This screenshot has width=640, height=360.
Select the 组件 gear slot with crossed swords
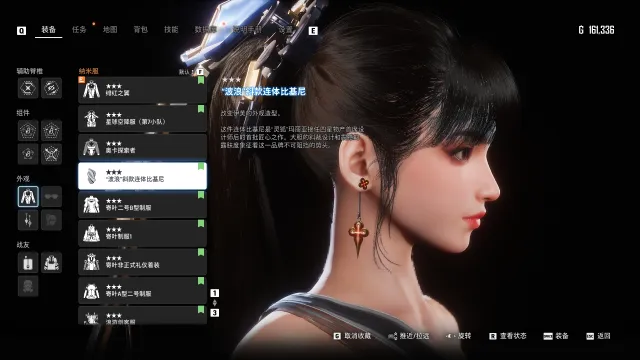tap(51, 154)
